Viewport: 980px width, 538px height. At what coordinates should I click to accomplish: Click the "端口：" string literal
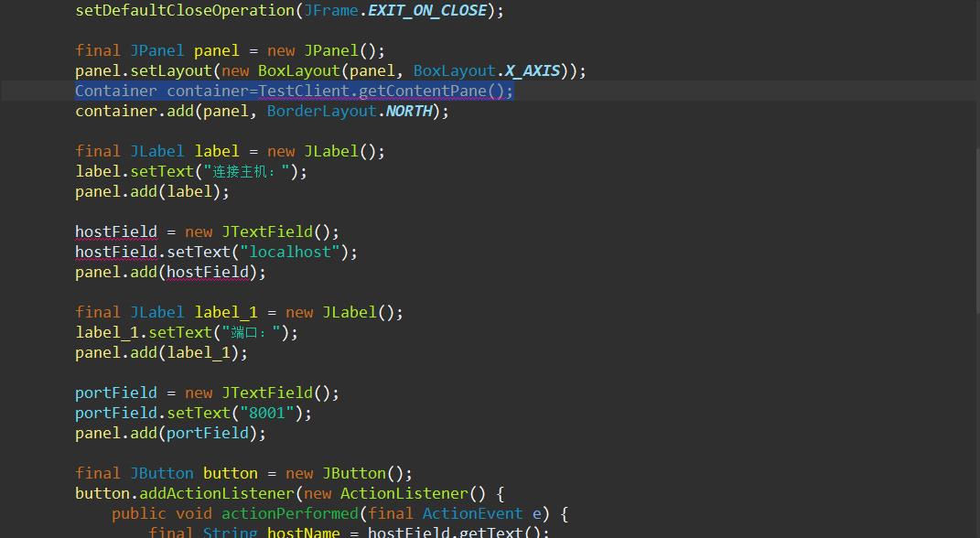252,332
